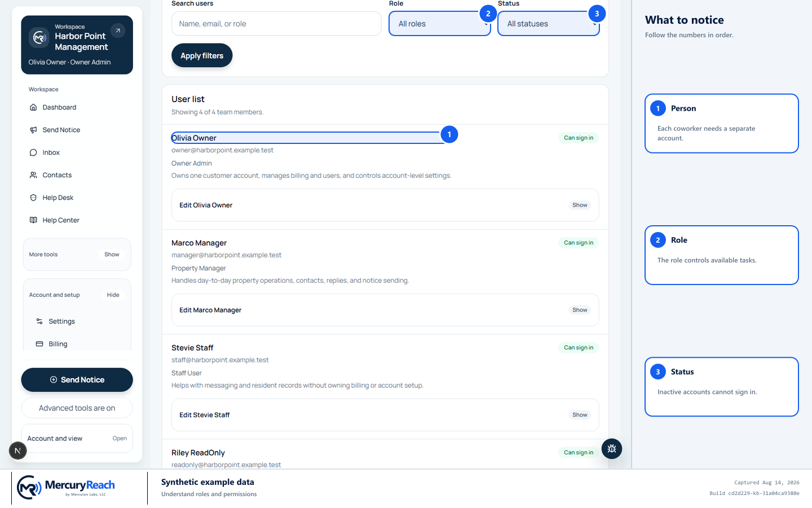This screenshot has height=508, width=812.
Task: Click the Settings sliders icon
Action: coord(39,321)
